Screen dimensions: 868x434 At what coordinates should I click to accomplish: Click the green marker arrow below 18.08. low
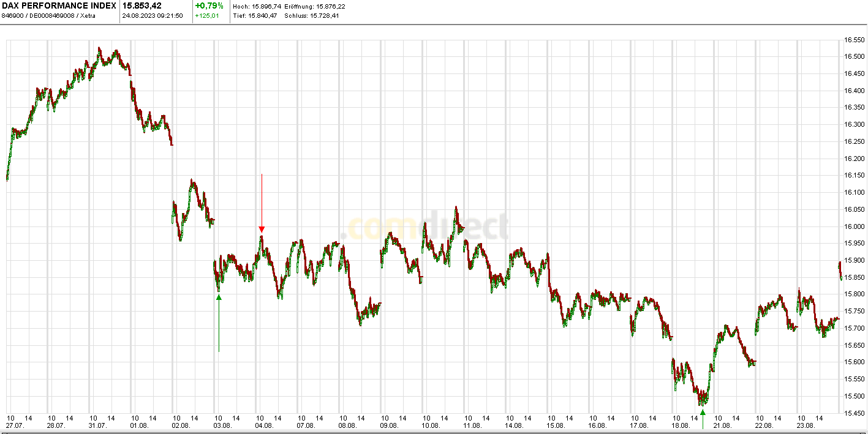703,413
